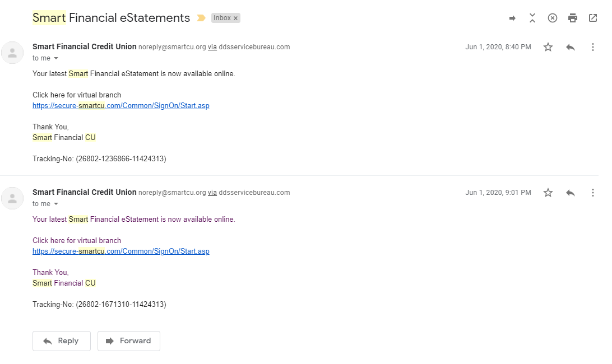Viewport: 612px width, 364px height.
Task: Click reply arrow on 9:01 PM message
Action: [x=571, y=193]
